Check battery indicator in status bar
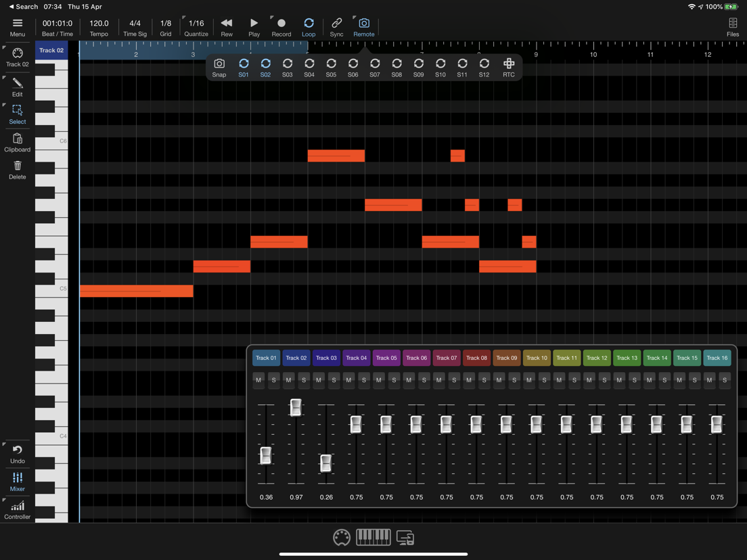 730,7
